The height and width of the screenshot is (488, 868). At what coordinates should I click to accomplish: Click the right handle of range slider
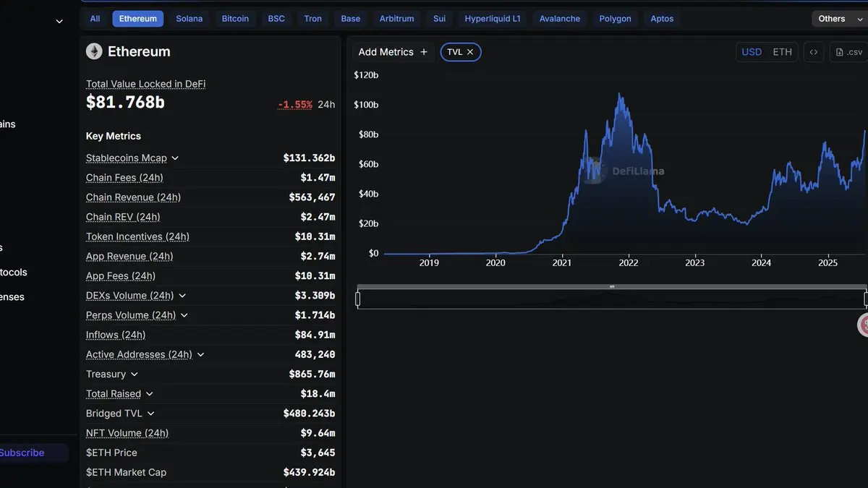(865, 299)
